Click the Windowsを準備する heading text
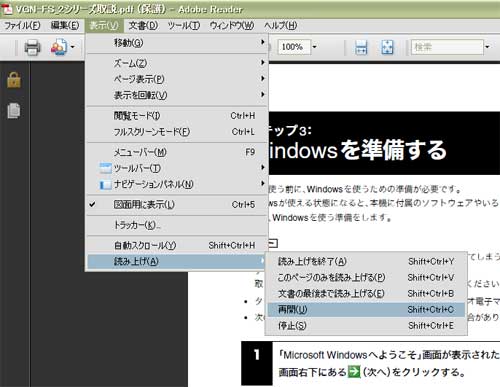 pos(357,150)
